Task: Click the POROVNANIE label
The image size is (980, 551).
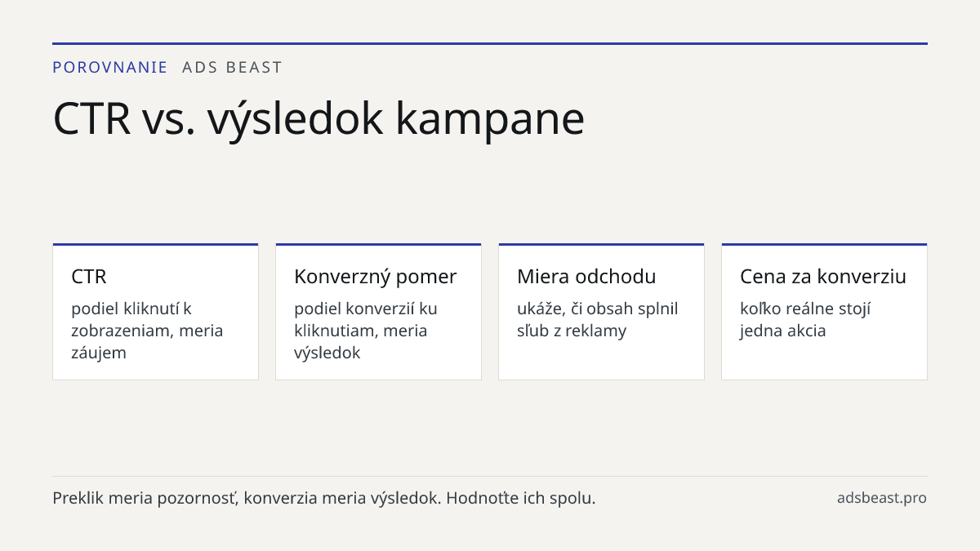Action: (110, 68)
